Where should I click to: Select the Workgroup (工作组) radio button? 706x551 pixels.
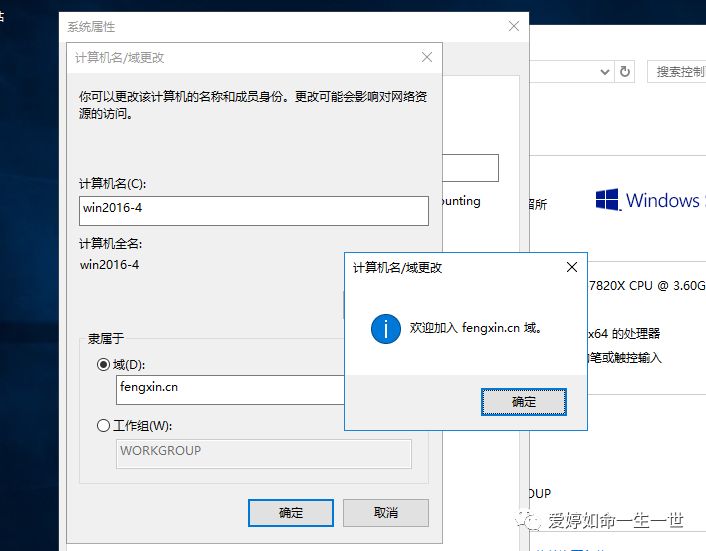[x=103, y=425]
